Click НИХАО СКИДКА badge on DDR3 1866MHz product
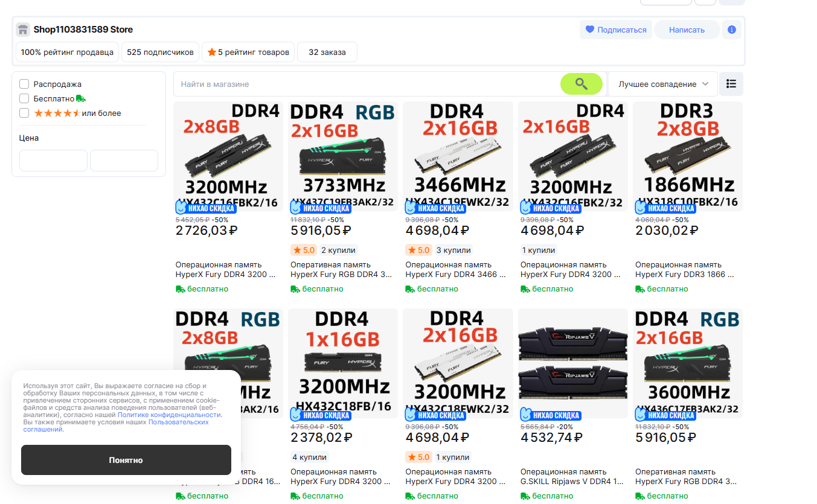Image resolution: width=817 pixels, height=504 pixels. coord(665,208)
